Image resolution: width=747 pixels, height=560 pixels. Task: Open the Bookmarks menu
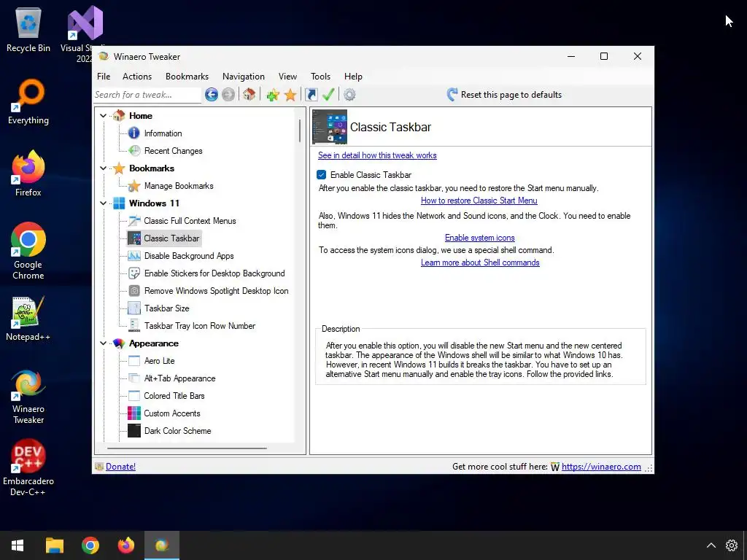click(187, 76)
